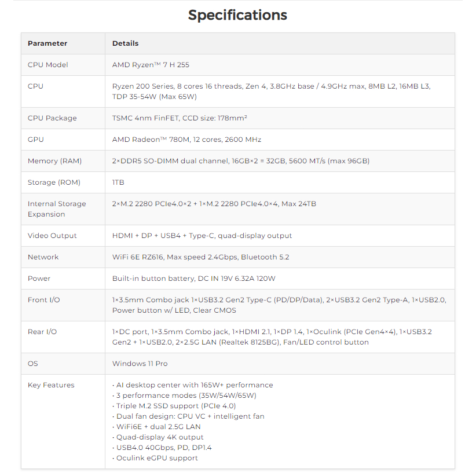The width and height of the screenshot is (476, 476).
Task: Click the Video Output row label
Action: point(52,236)
